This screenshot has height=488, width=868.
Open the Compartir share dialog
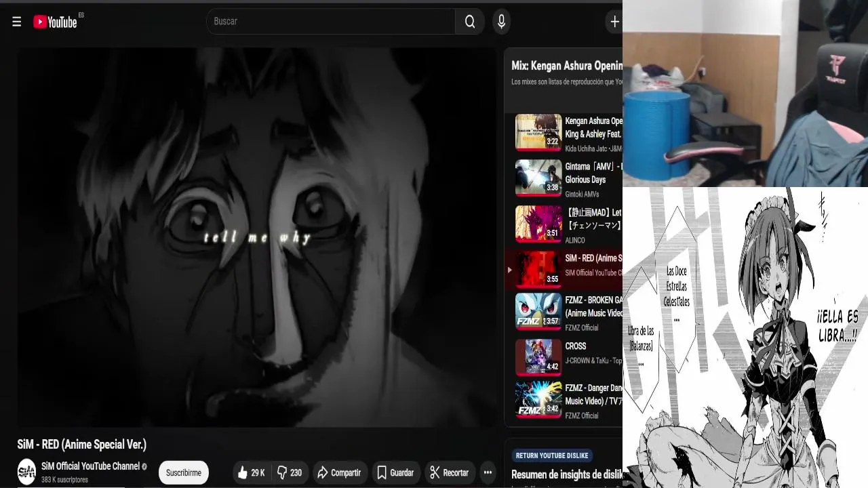click(x=339, y=472)
